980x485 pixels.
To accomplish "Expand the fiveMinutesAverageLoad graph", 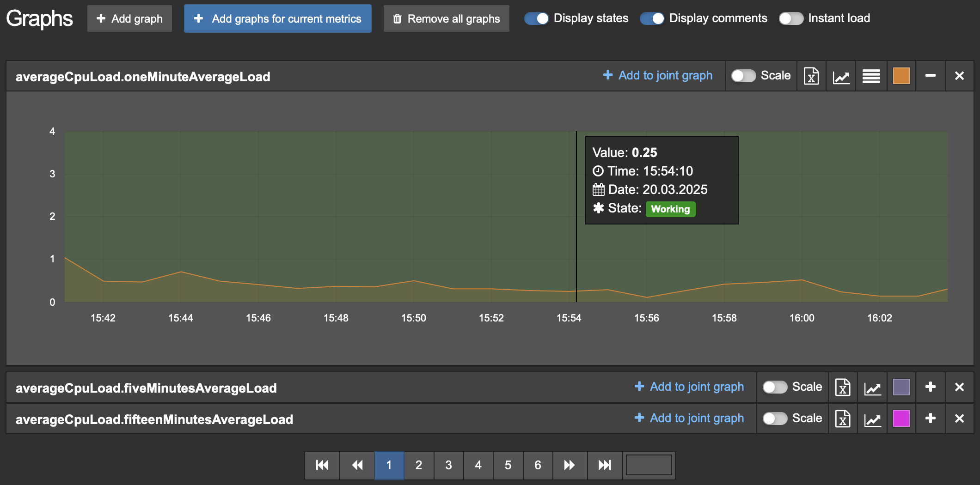I will [931, 387].
